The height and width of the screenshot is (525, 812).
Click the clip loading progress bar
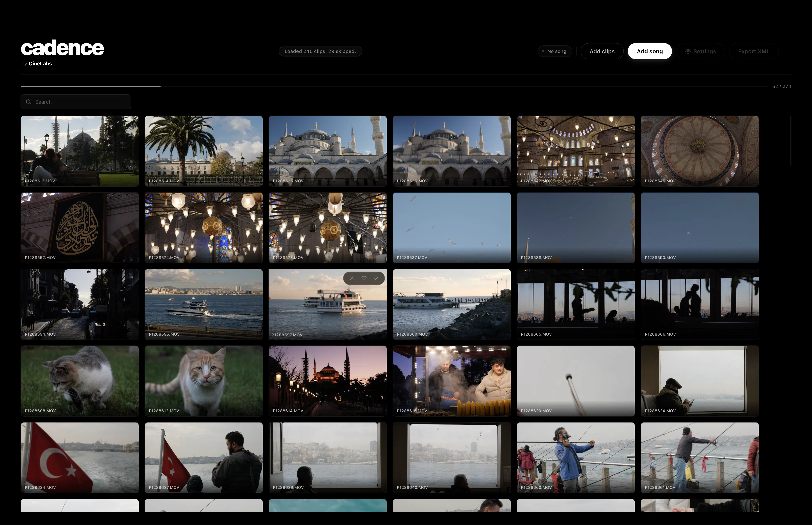[394, 86]
